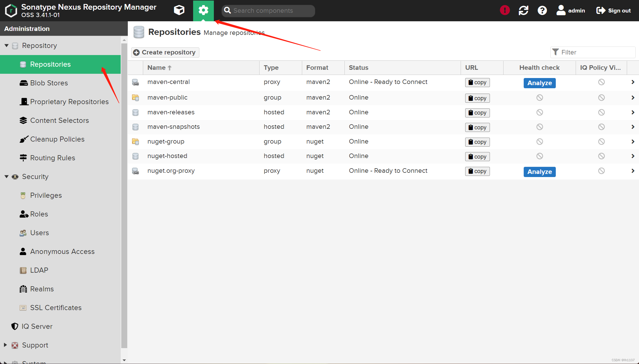639x364 pixels.
Task: Copy URL of maven-snapshots
Action: (x=477, y=127)
